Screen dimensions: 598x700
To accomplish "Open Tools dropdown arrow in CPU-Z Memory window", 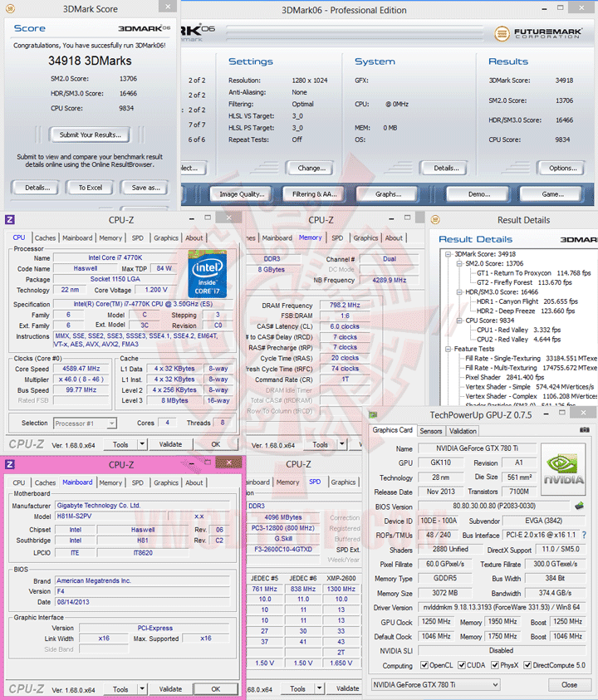I will 341,444.
